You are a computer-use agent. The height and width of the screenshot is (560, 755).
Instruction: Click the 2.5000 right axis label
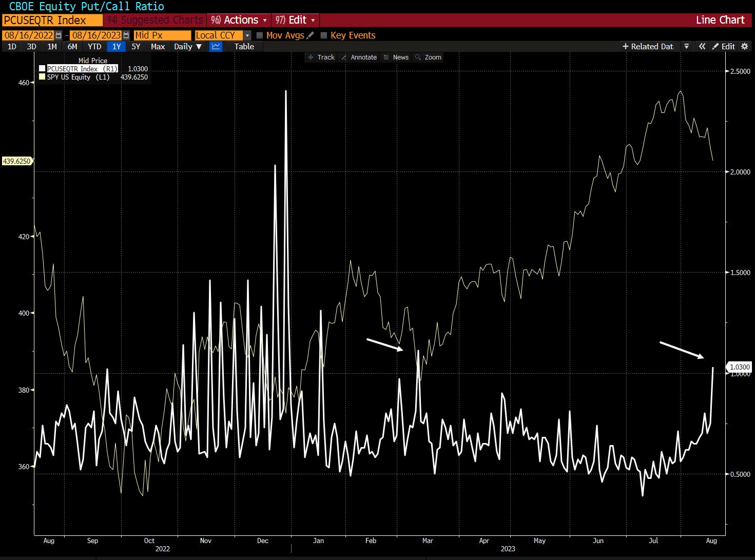(740, 71)
